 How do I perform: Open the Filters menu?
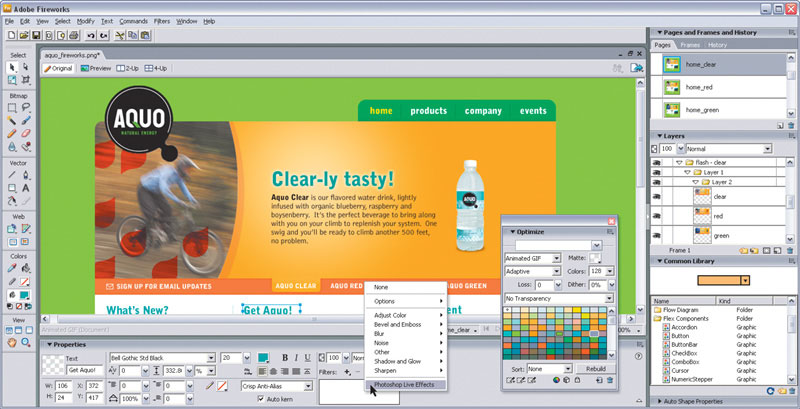162,21
